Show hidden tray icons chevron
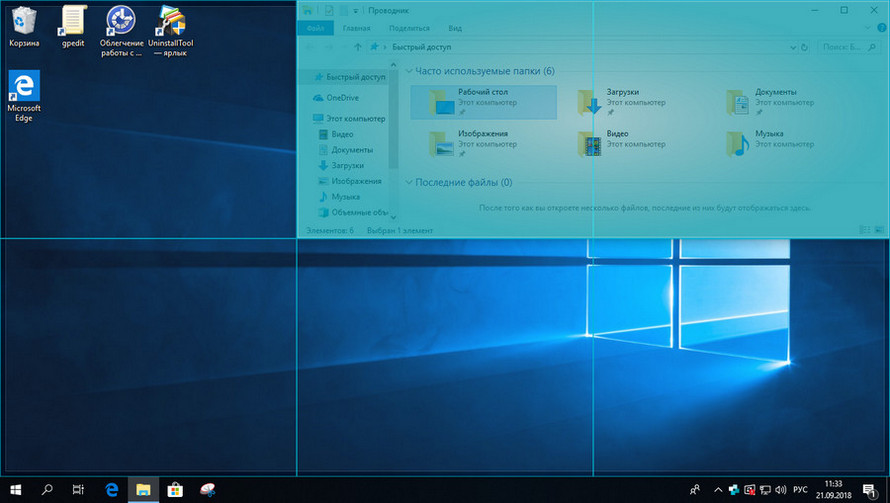This screenshot has height=503, width=890. coord(717,490)
